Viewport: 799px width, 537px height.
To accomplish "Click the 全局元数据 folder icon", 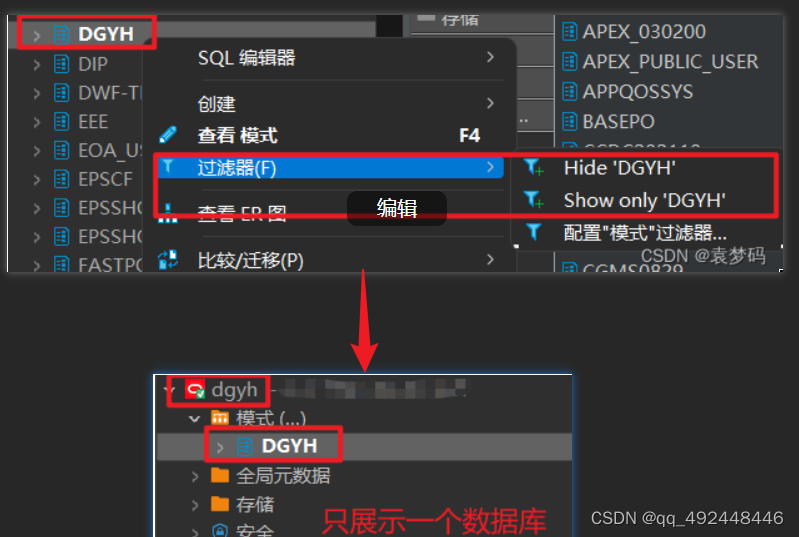I will pos(220,474).
